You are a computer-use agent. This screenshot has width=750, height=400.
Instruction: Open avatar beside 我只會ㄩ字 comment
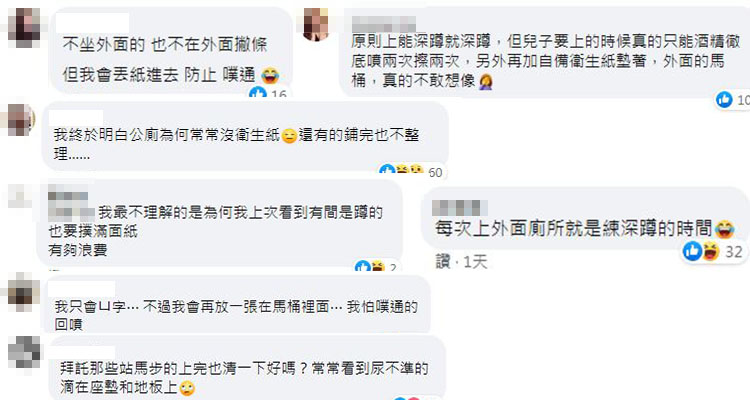(24, 291)
